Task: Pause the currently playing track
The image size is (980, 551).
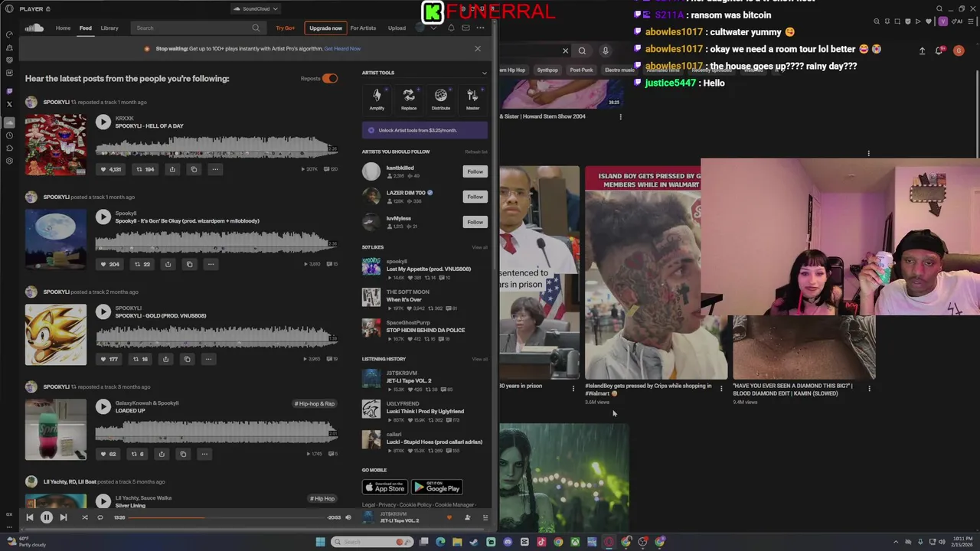Action: pos(46,518)
